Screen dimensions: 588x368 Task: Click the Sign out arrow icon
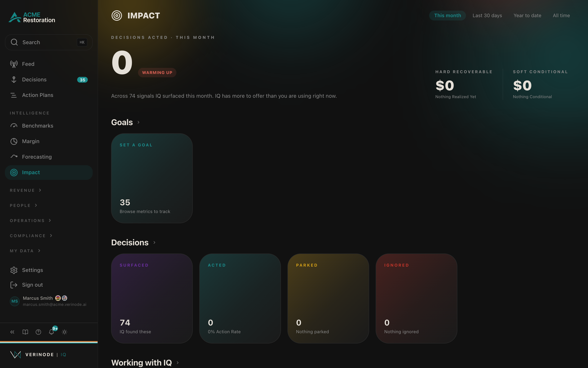tap(14, 285)
